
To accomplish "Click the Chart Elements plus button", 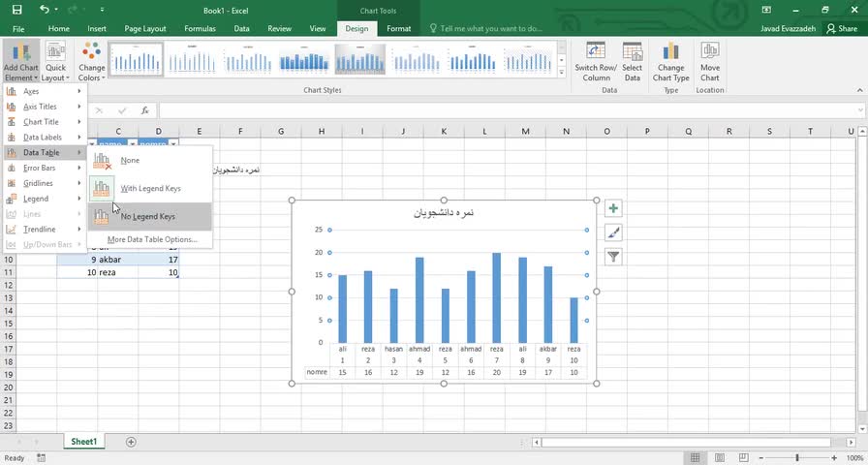I will point(613,208).
